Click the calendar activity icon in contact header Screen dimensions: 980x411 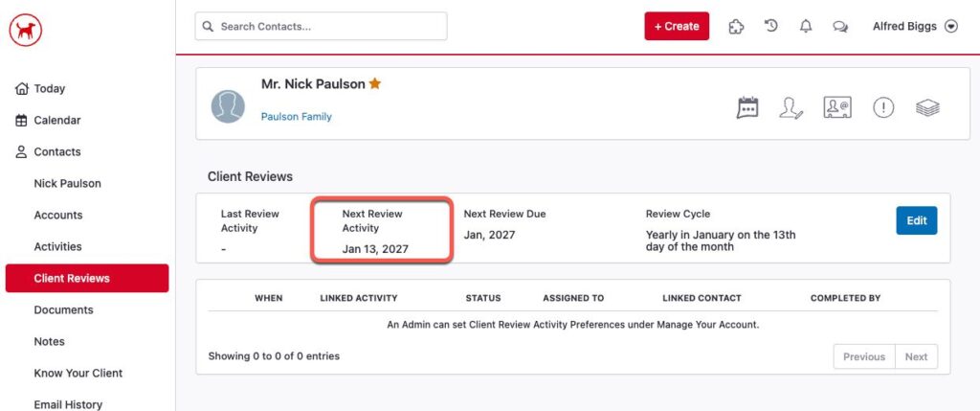747,107
